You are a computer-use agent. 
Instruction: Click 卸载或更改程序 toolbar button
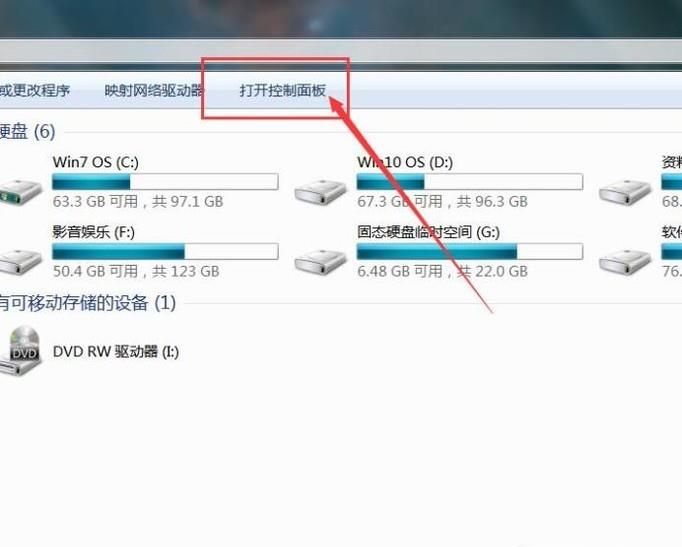click(x=35, y=90)
